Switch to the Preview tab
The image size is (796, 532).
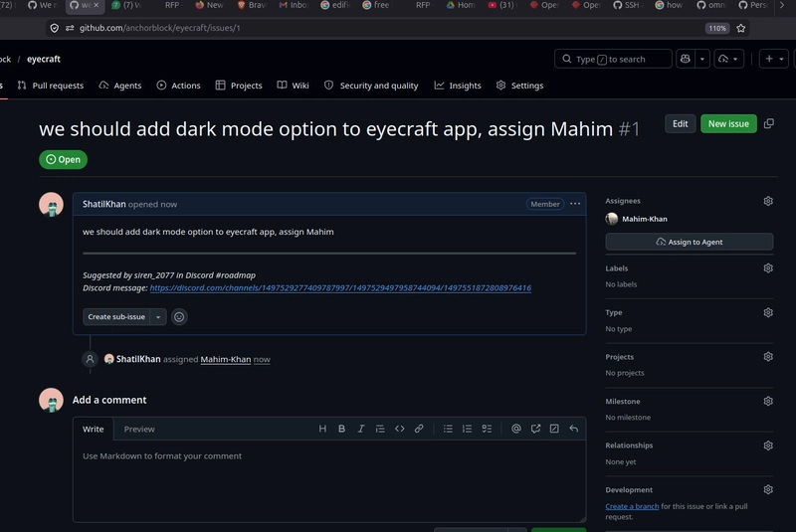[139, 429]
